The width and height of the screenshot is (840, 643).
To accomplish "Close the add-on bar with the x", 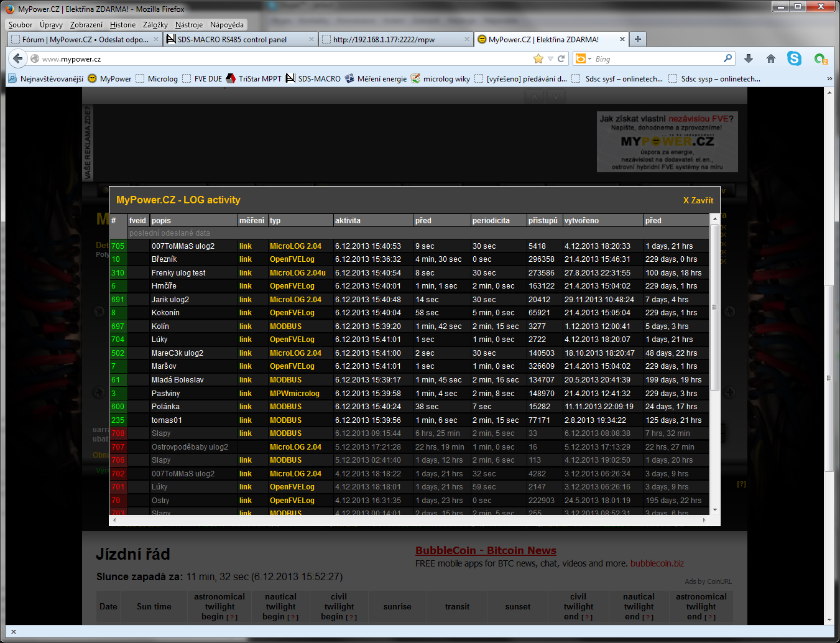I will pos(14,632).
